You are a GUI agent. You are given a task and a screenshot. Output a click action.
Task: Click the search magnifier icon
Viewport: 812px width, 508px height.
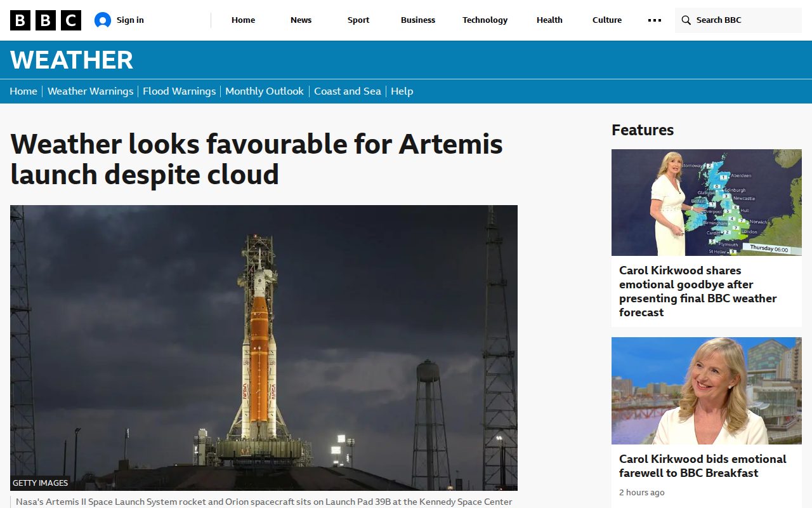pos(686,20)
